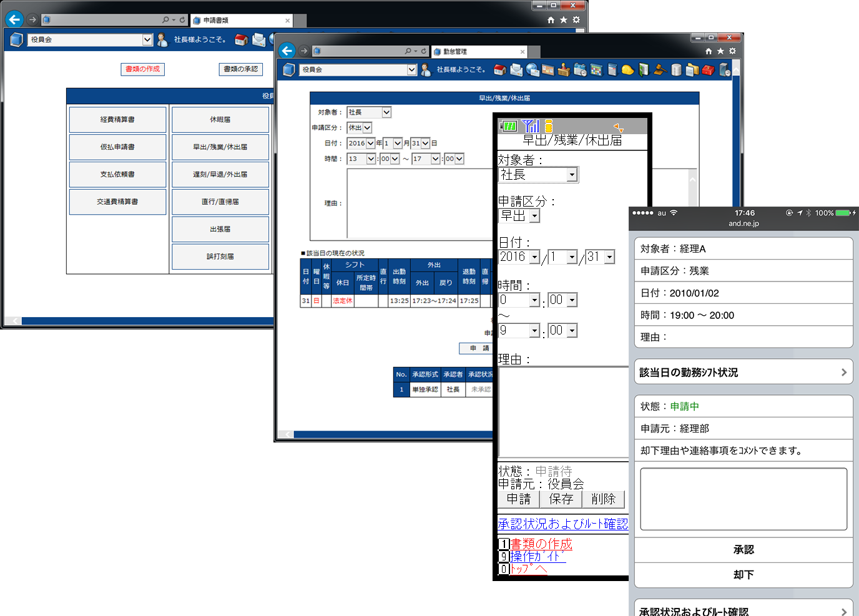Tap 承認 button on smartphone screen
The width and height of the screenshot is (859, 616).
[744, 550]
